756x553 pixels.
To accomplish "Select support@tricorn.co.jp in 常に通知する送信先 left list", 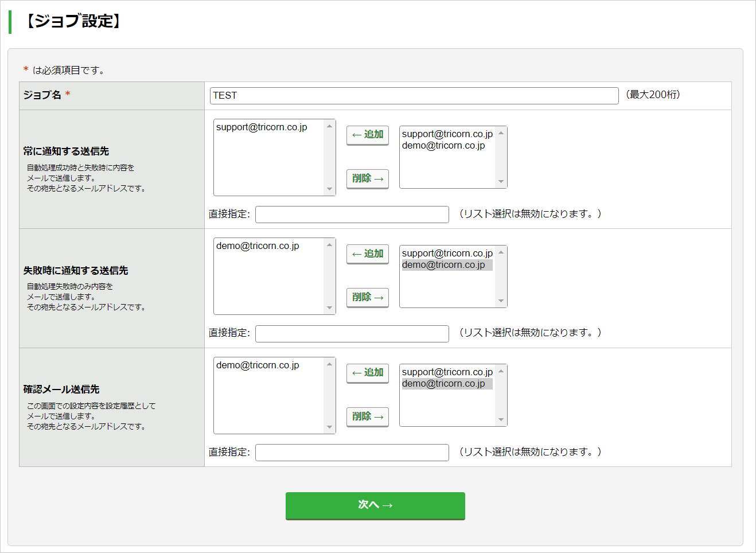I will pyautogui.click(x=262, y=127).
